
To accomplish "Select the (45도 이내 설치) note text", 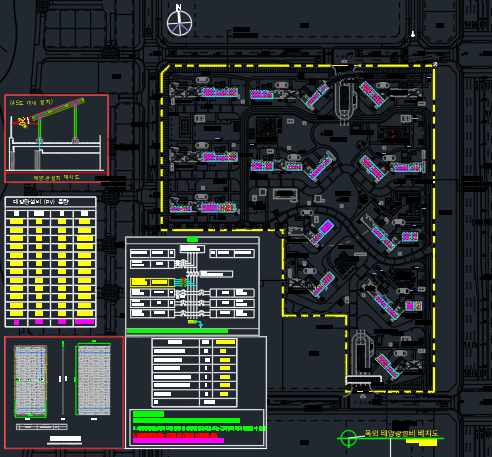I will 31,102.
